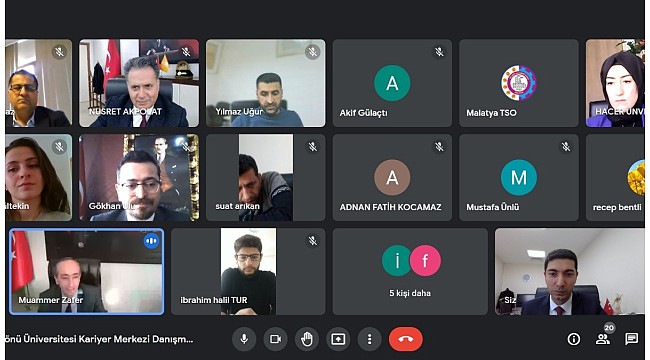
Task: Hang up with the red call button
Action: (x=406, y=339)
